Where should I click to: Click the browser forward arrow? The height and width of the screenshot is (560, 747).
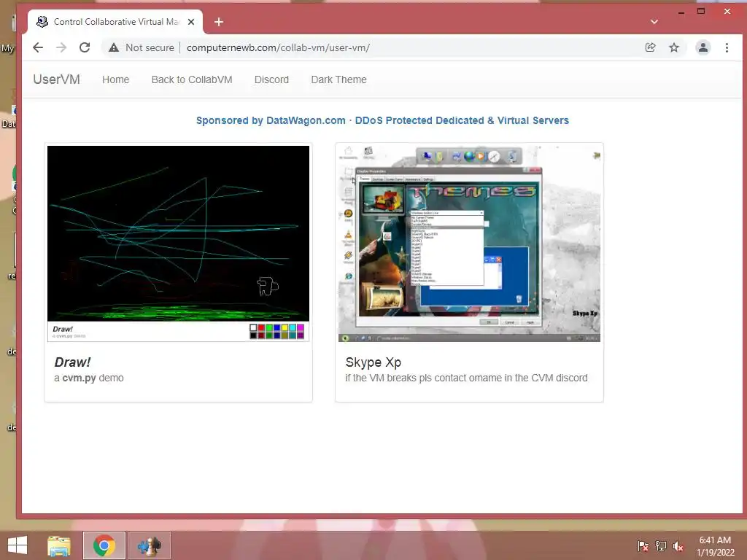pos(61,47)
